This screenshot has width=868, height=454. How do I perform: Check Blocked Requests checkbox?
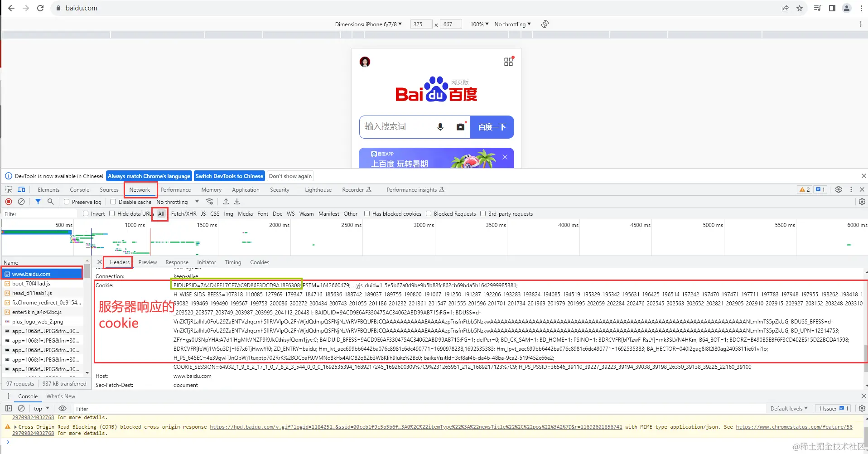click(429, 213)
